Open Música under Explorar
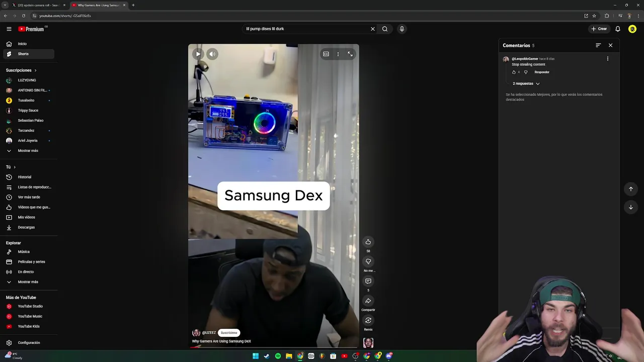The width and height of the screenshot is (644, 362). (29, 252)
